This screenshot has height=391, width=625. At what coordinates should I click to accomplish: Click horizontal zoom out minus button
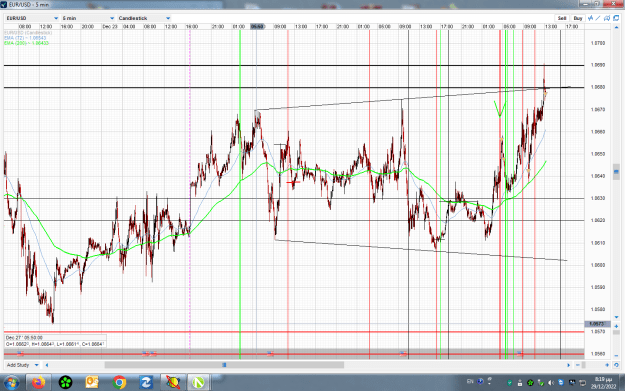(x=578, y=365)
